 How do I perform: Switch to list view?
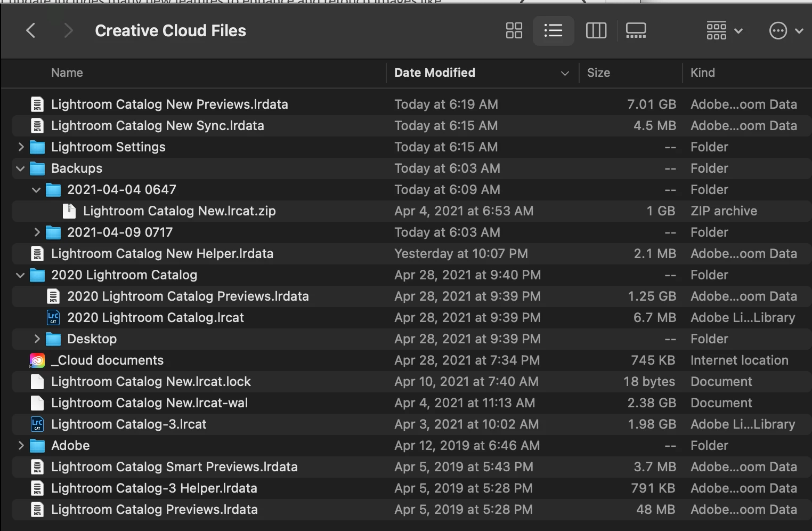[553, 31]
